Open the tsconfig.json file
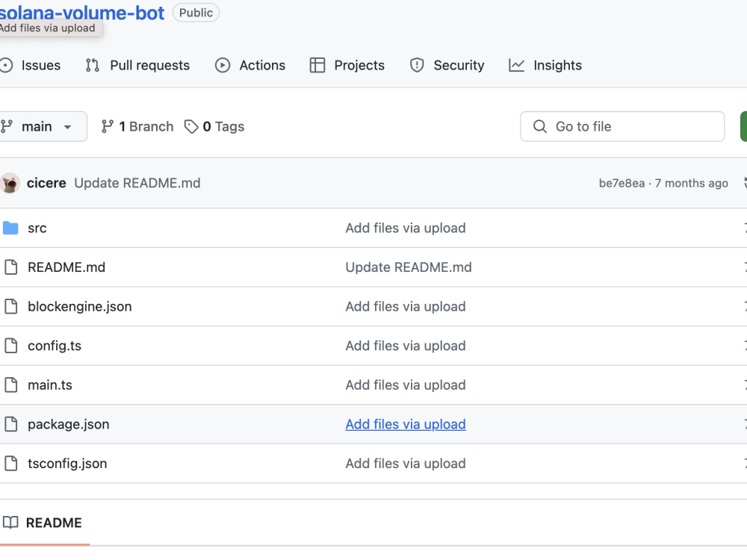 [67, 464]
